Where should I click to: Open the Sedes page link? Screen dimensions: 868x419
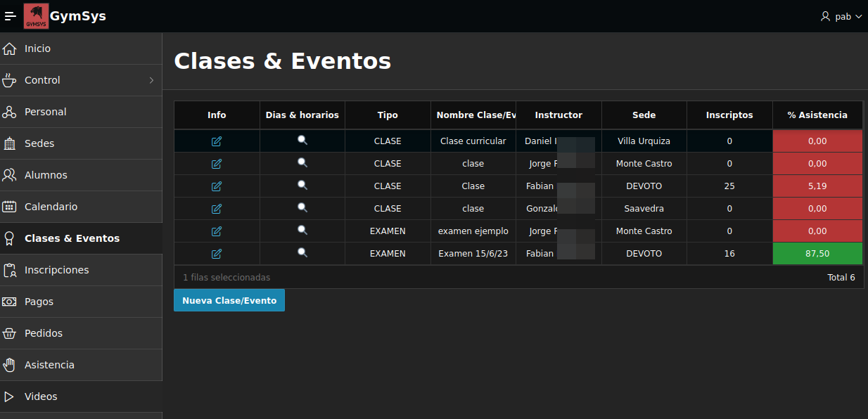(x=40, y=143)
